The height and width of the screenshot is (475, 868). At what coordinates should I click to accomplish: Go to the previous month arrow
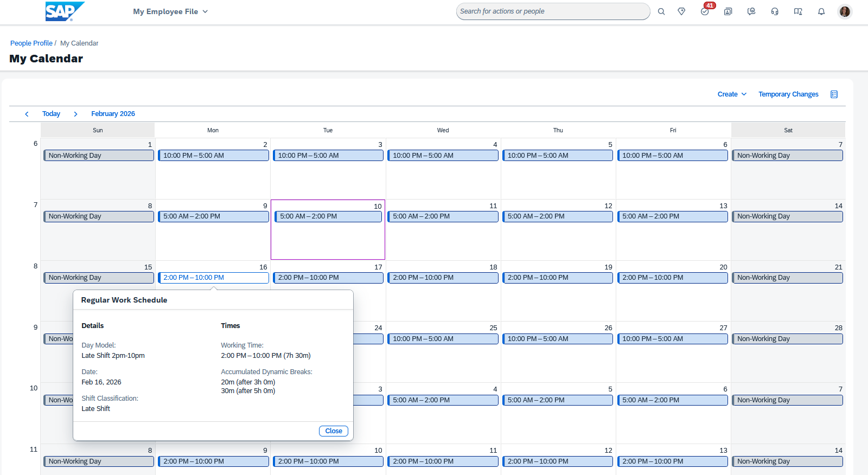(x=27, y=114)
